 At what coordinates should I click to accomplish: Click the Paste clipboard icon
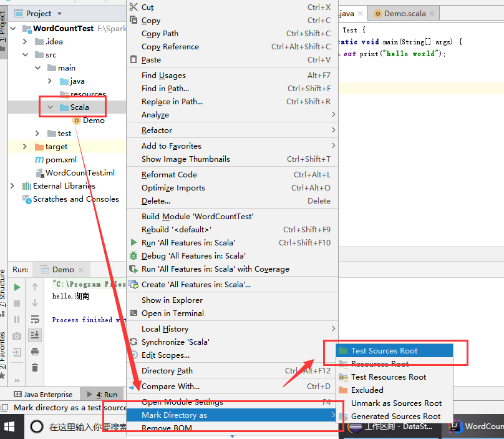[x=133, y=59]
